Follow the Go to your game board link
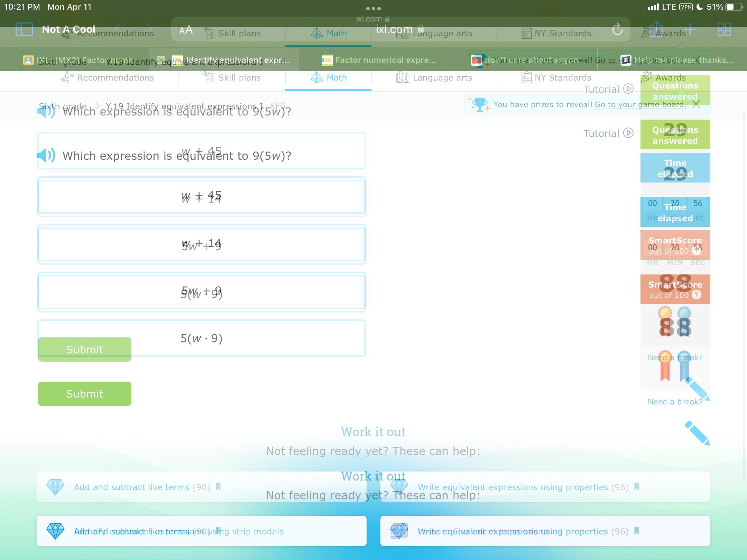Viewport: 747px width, 560px height. click(640, 104)
